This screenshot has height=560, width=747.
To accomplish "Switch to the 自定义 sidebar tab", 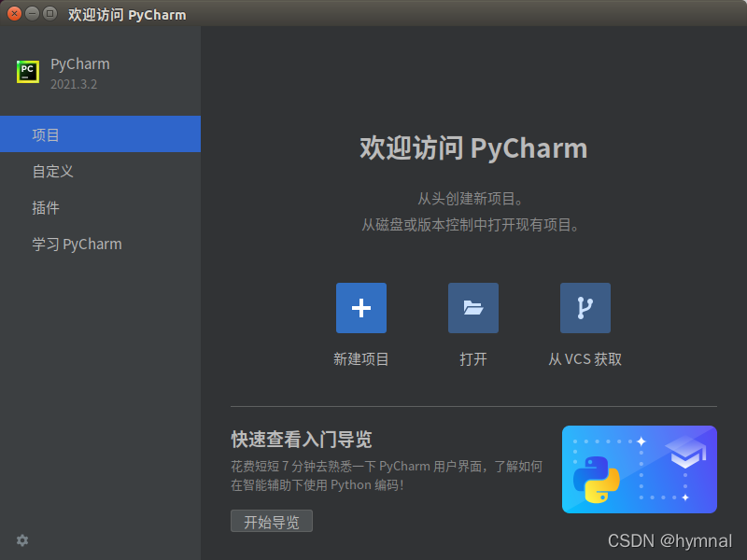I will pos(100,171).
